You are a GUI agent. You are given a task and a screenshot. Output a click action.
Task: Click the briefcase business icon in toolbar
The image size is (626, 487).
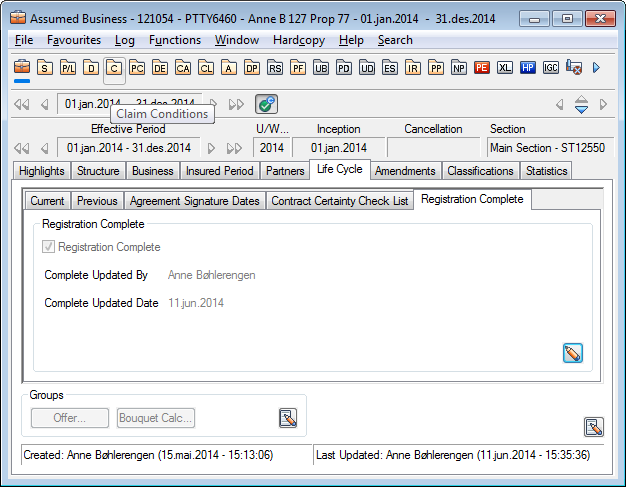tap(22, 67)
